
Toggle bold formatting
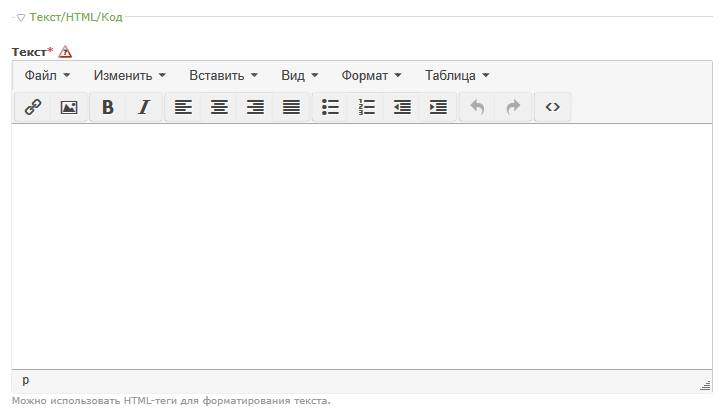[x=108, y=107]
